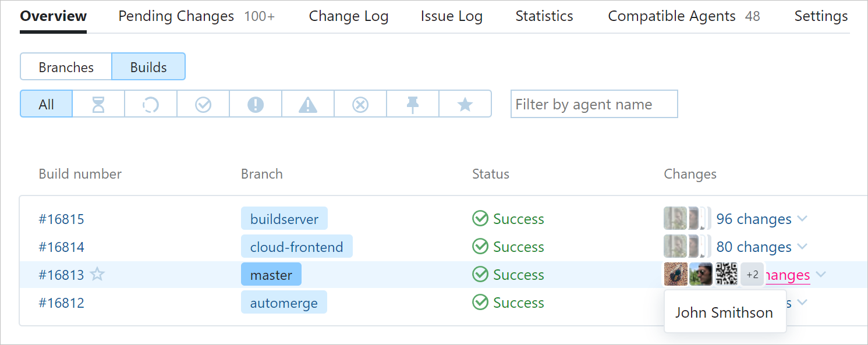Click the master branch label
The image size is (868, 345).
coord(271,274)
